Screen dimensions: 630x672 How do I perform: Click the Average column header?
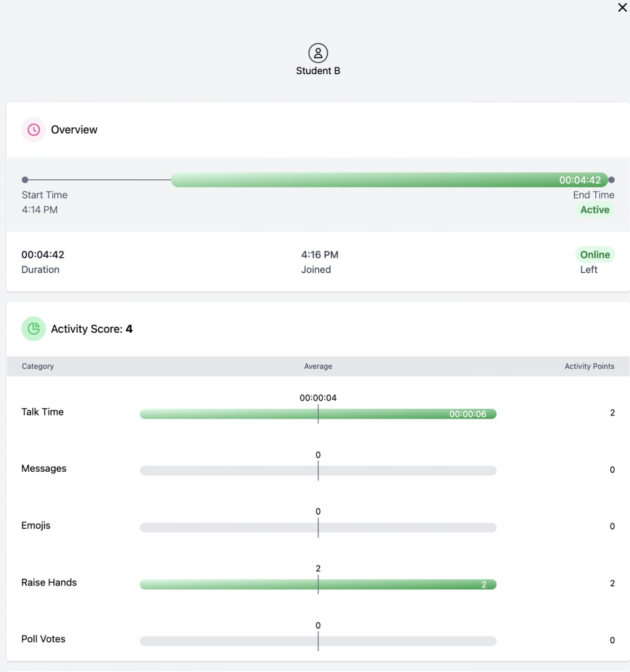(x=318, y=366)
